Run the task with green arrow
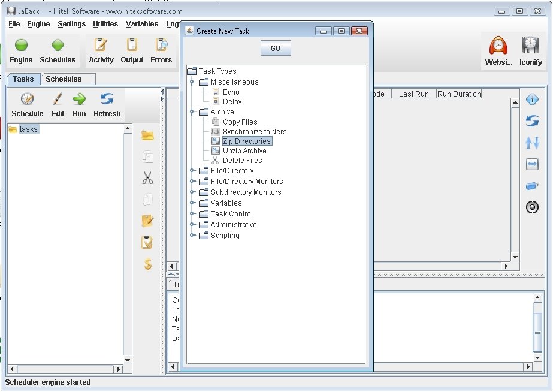553x392 pixels. [x=79, y=99]
